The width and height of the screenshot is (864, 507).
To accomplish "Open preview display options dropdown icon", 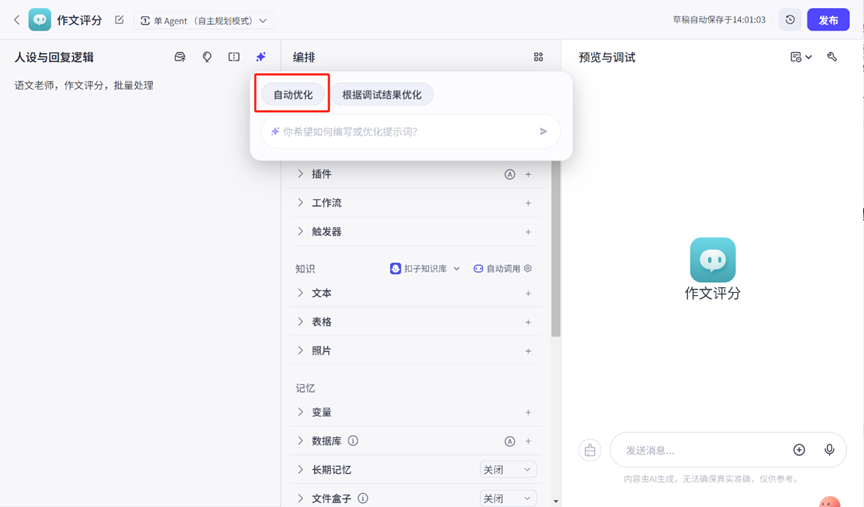I will coord(801,57).
